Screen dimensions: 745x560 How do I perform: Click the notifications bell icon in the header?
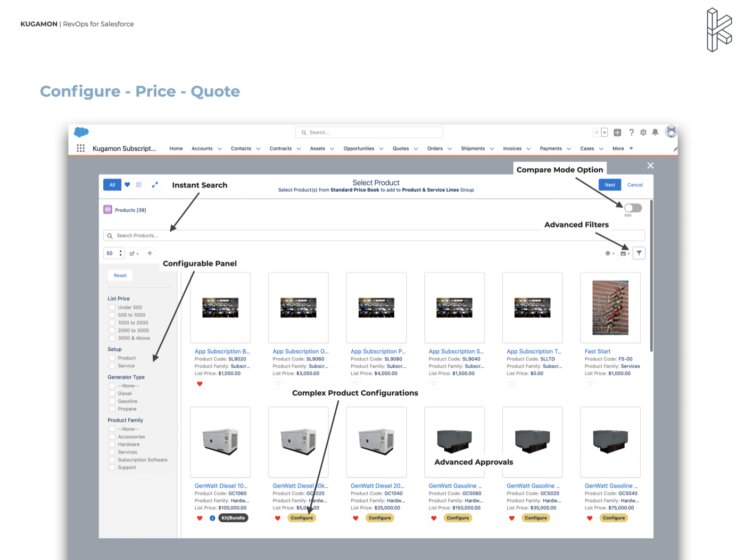pos(655,132)
